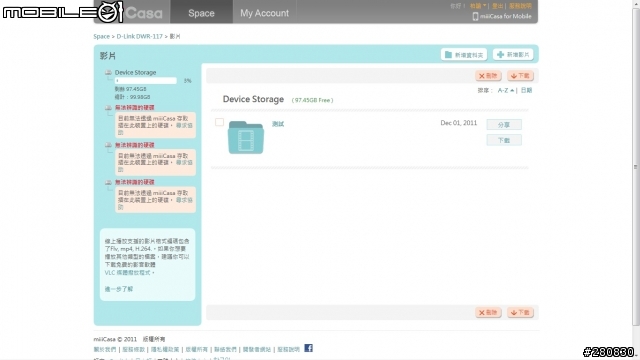Switch to the Space tab

pyautogui.click(x=201, y=12)
